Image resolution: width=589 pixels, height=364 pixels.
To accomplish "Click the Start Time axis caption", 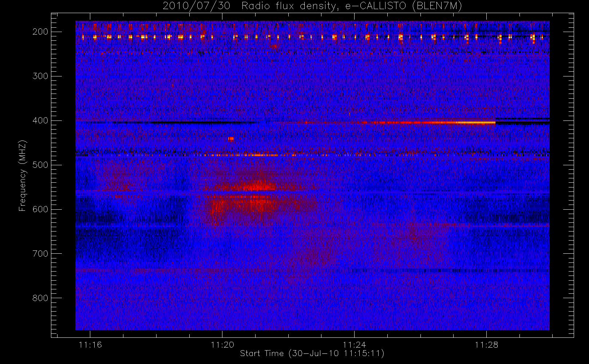I will point(312,353).
